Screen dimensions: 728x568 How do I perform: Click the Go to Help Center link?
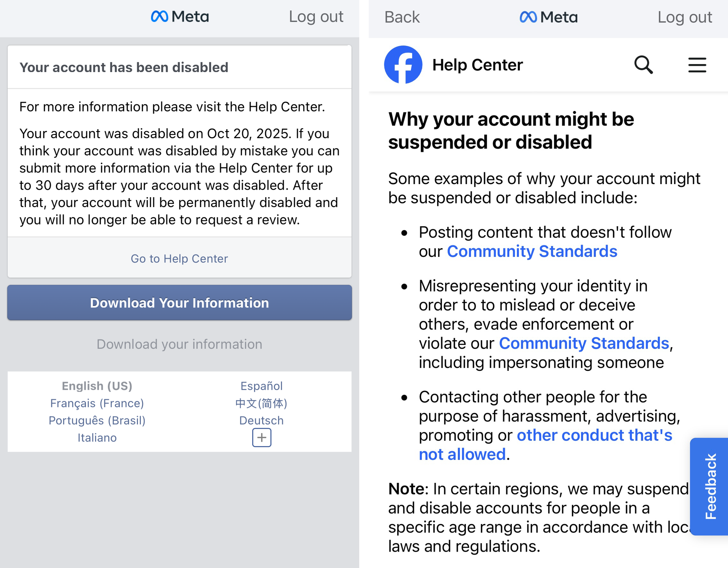179,259
